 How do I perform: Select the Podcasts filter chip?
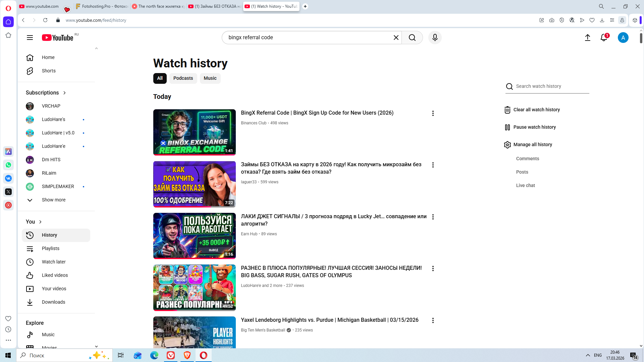[x=183, y=78]
